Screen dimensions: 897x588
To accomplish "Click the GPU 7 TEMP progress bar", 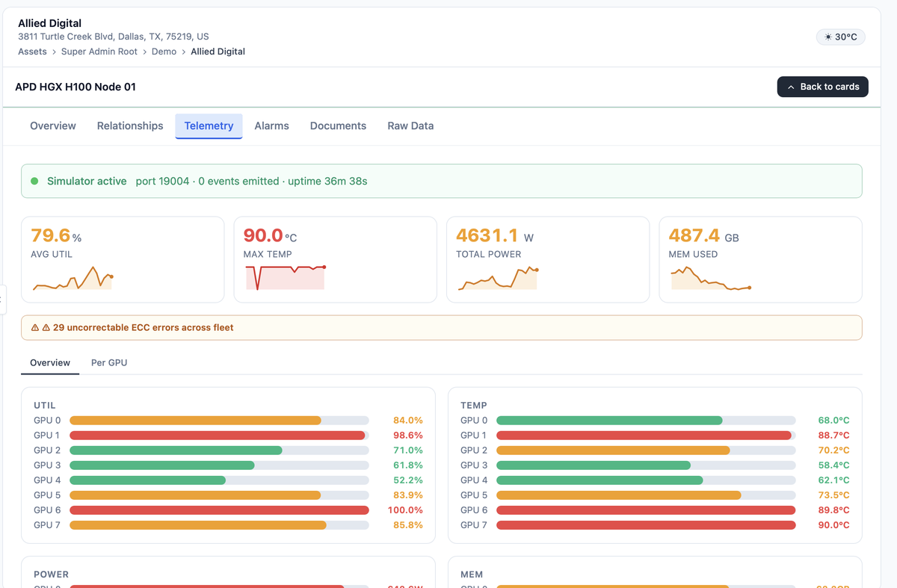I will 646,525.
